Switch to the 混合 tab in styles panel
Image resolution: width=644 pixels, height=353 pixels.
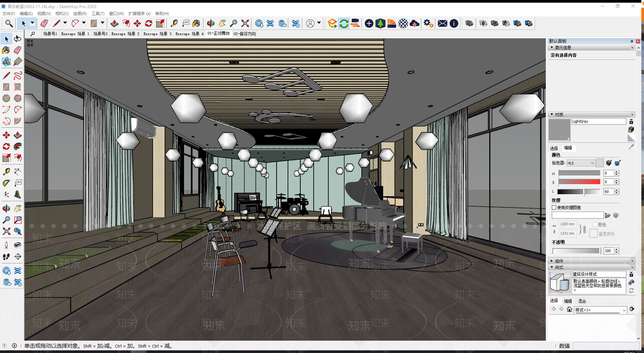582,301
